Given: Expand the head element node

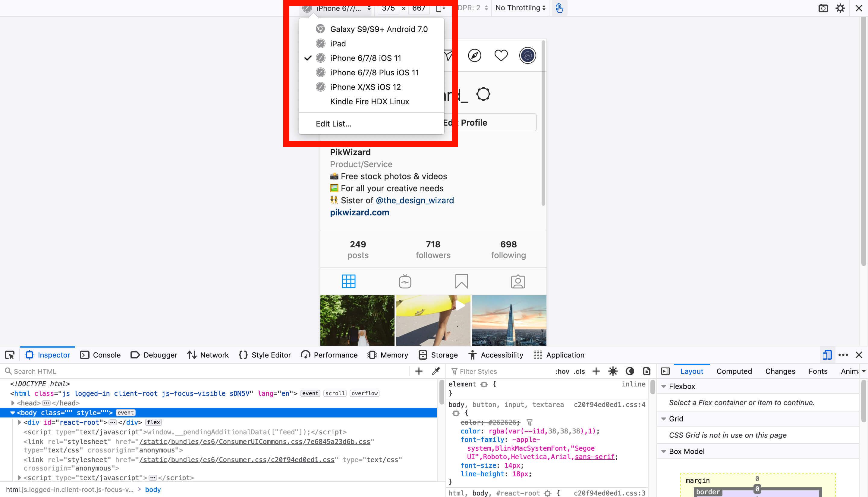Looking at the screenshot, I should (x=13, y=403).
